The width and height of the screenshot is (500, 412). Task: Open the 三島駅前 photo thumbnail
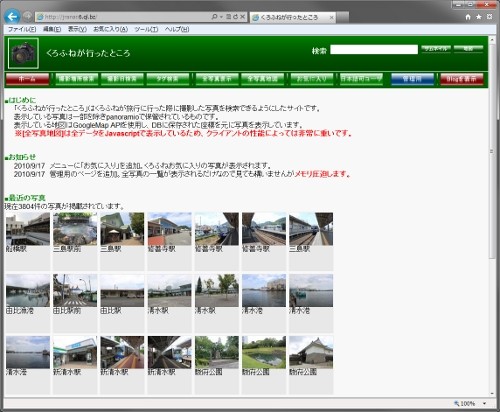tap(75, 229)
